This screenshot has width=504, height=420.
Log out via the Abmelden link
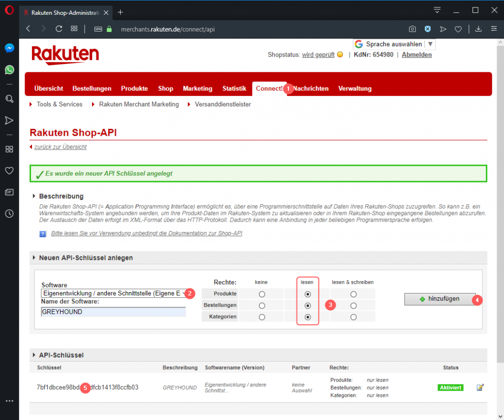[x=416, y=55]
